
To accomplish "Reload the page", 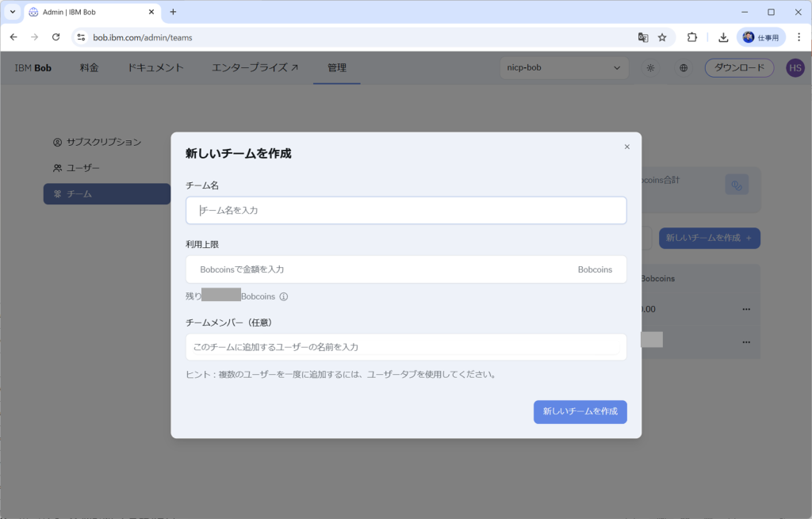I will pos(56,37).
